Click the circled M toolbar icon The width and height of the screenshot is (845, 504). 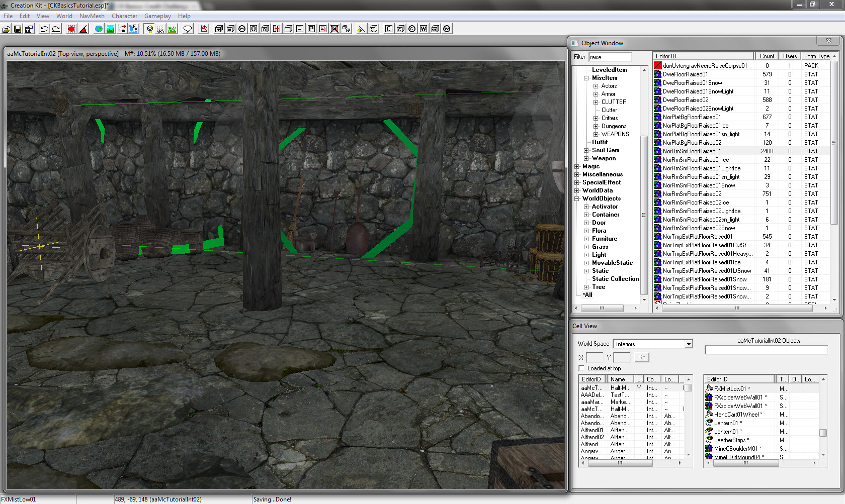242,29
